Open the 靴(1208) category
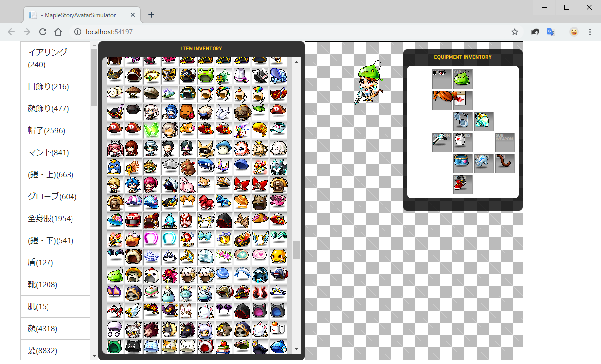This screenshot has width=601, height=364. 55,285
